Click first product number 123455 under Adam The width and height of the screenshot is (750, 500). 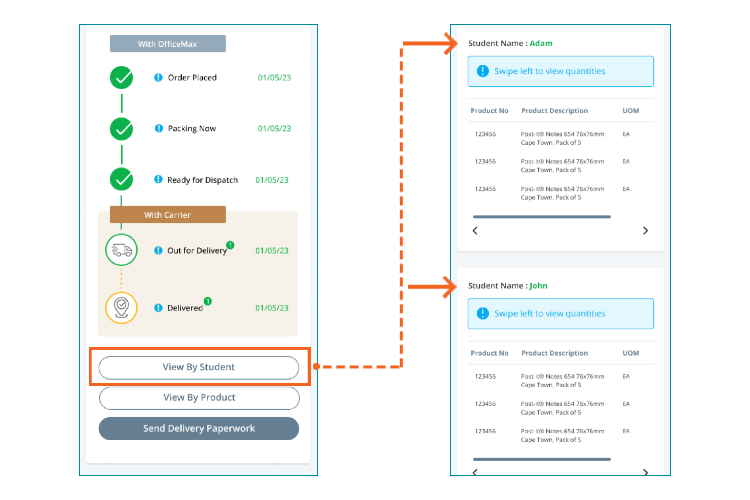coord(485,134)
